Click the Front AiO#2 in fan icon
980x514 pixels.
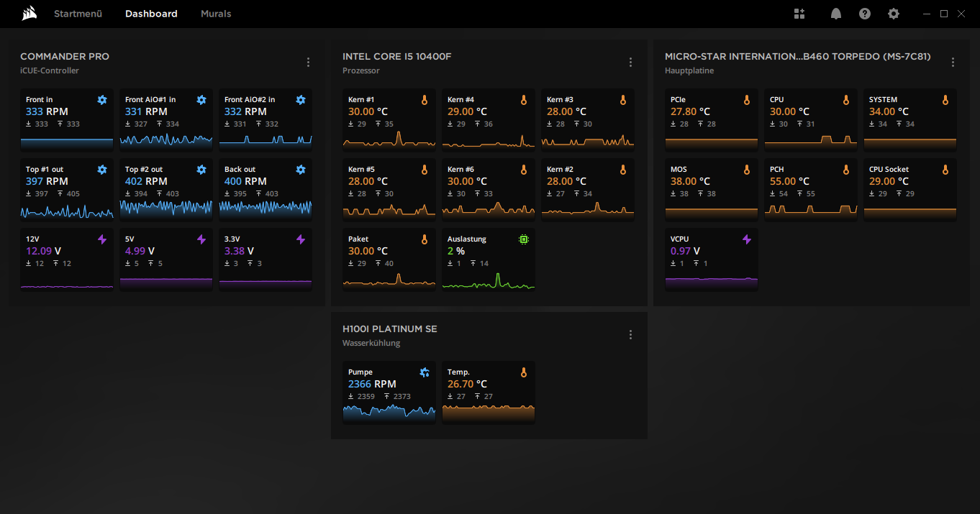click(301, 100)
